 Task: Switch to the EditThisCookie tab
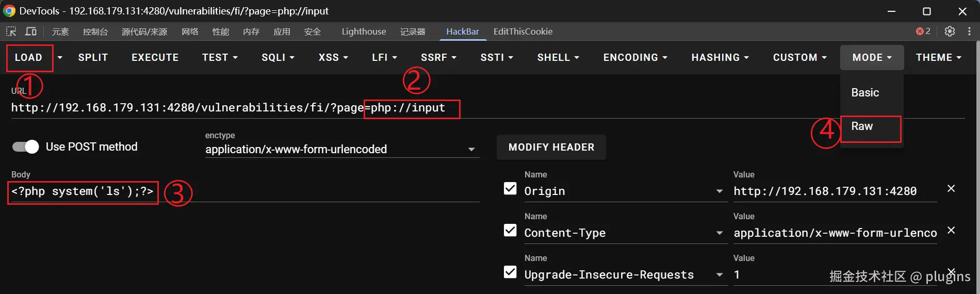522,31
